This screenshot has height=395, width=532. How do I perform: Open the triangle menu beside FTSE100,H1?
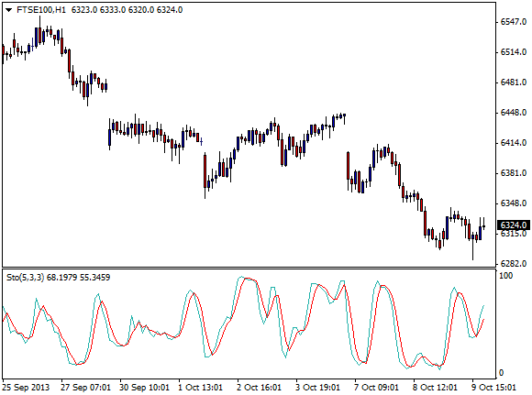[9, 10]
